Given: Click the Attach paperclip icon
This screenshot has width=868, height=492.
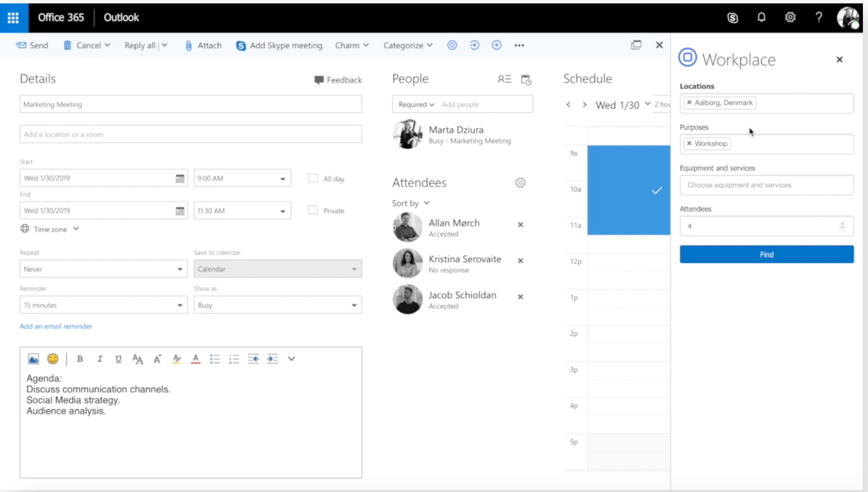Looking at the screenshot, I should (189, 45).
